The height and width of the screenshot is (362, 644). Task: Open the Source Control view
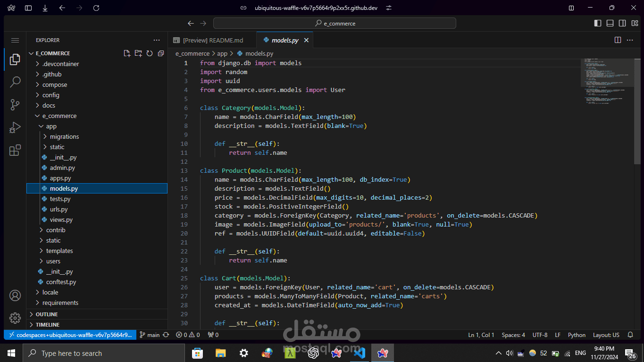point(15,105)
